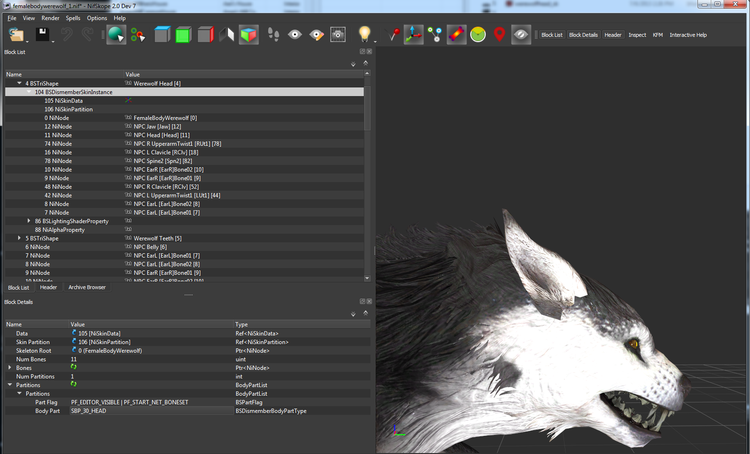Click the Inspect toolbar button
This screenshot has height=454, width=750.
tap(637, 35)
